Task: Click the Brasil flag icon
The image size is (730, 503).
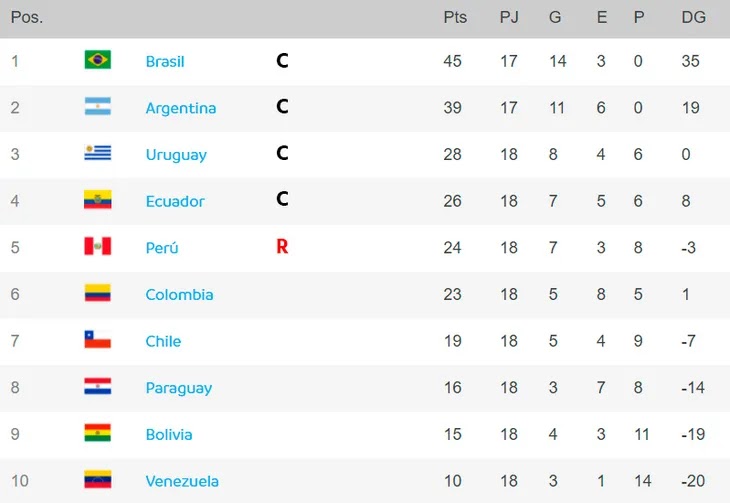Action: 97,60
